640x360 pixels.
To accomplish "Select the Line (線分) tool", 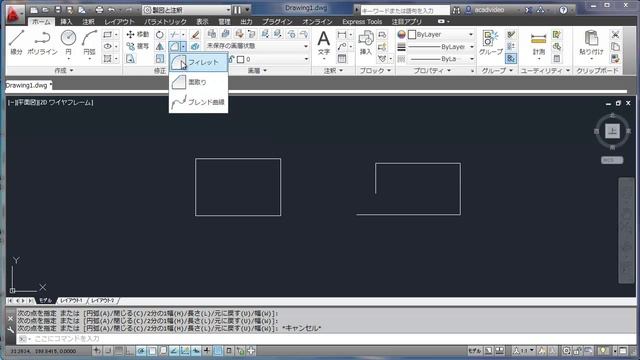I will [x=16, y=42].
